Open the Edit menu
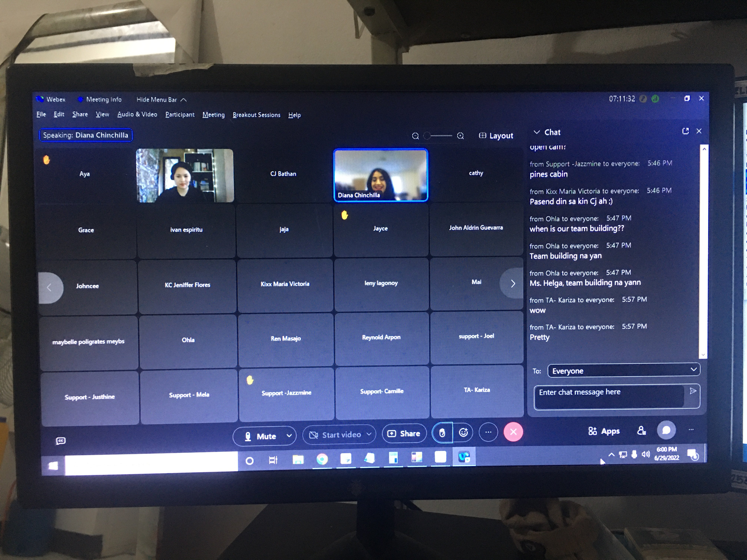Viewport: 747px width, 560px height. tap(59, 114)
